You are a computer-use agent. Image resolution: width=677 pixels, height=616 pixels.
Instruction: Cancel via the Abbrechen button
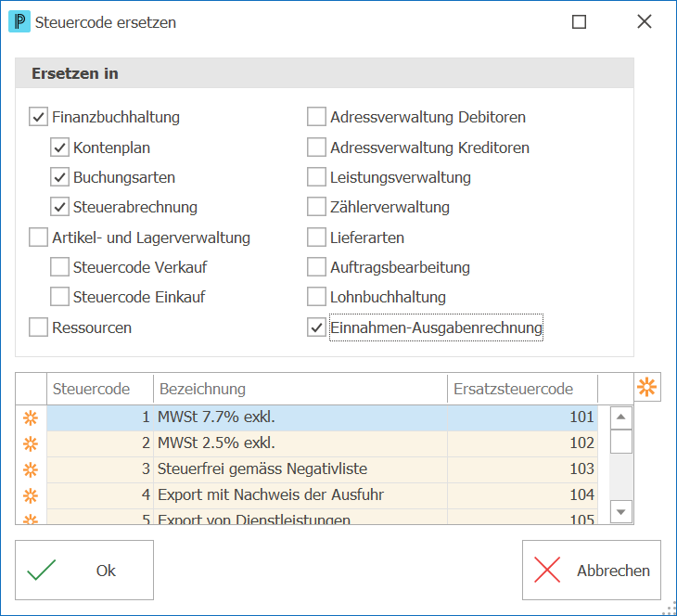pyautogui.click(x=592, y=570)
